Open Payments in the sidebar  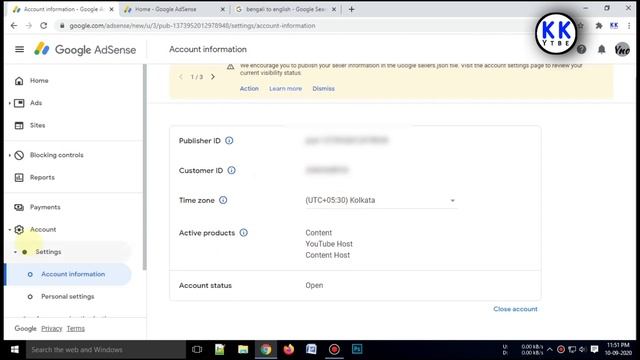(x=45, y=207)
